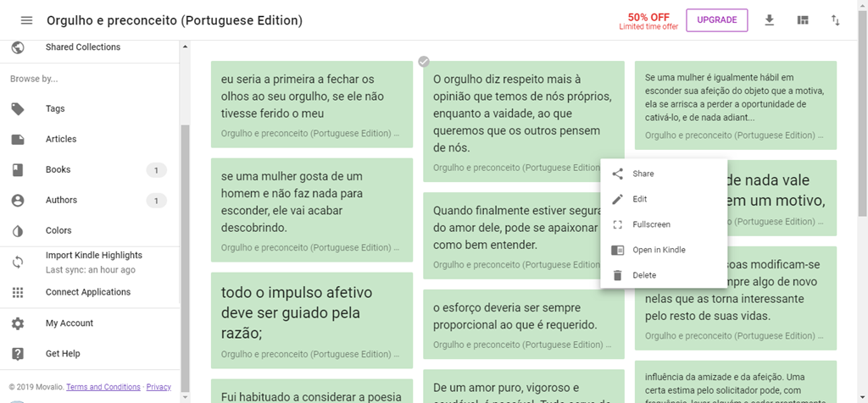Click the Shared Collections globe icon
Viewport: 868px width, 403px height.
18,47
